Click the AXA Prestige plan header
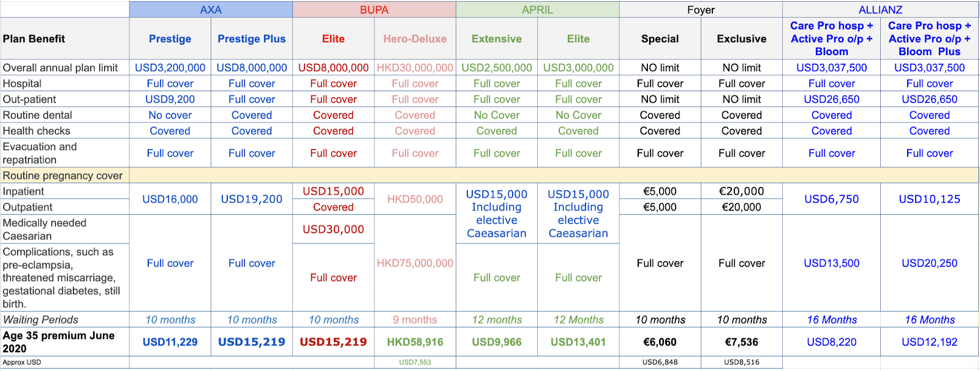 [x=170, y=39]
